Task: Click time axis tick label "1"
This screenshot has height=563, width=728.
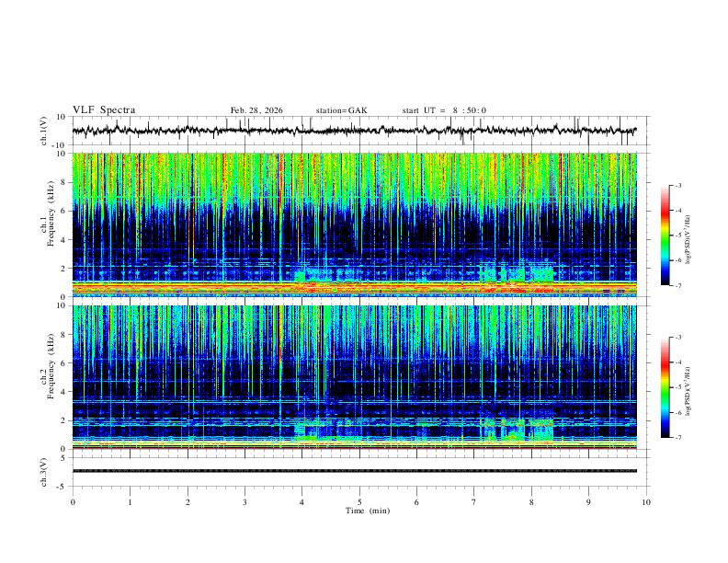Action: (x=130, y=502)
